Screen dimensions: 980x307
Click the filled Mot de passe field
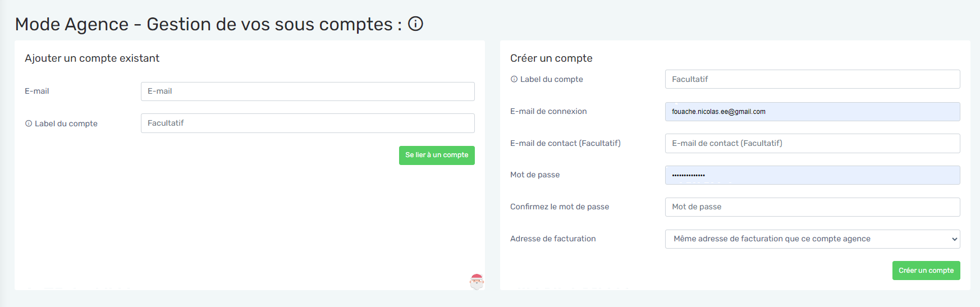click(812, 175)
